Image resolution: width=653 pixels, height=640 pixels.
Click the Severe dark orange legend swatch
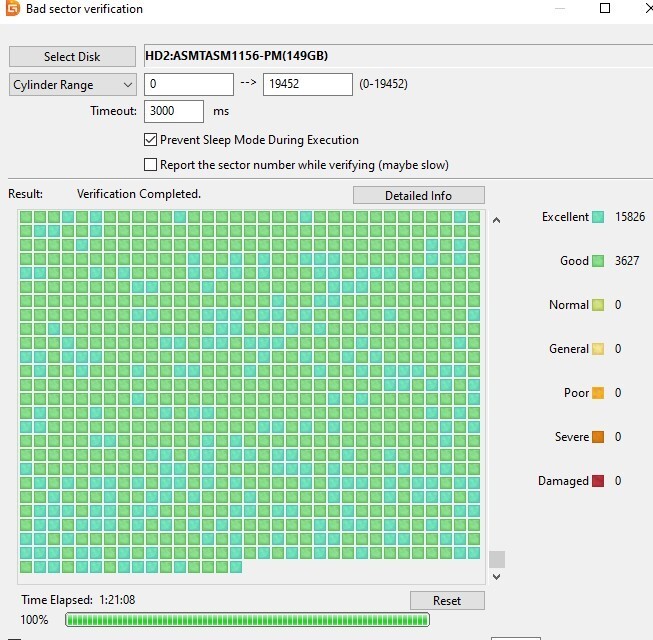(598, 437)
